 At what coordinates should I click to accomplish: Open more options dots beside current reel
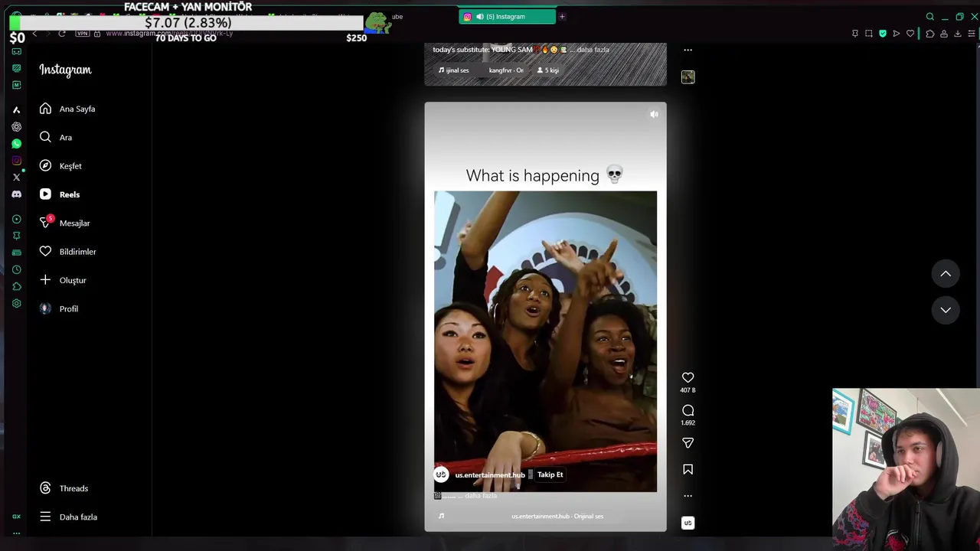tap(688, 496)
